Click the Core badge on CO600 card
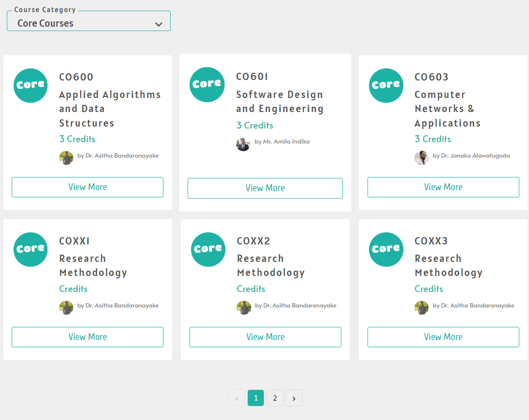This screenshot has height=420, width=529. (x=31, y=86)
